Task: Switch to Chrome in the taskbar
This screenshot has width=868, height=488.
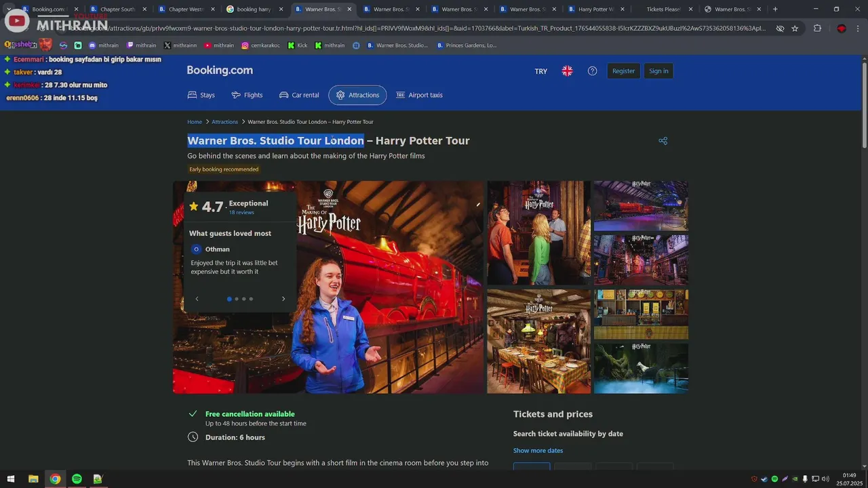Action: [x=55, y=479]
